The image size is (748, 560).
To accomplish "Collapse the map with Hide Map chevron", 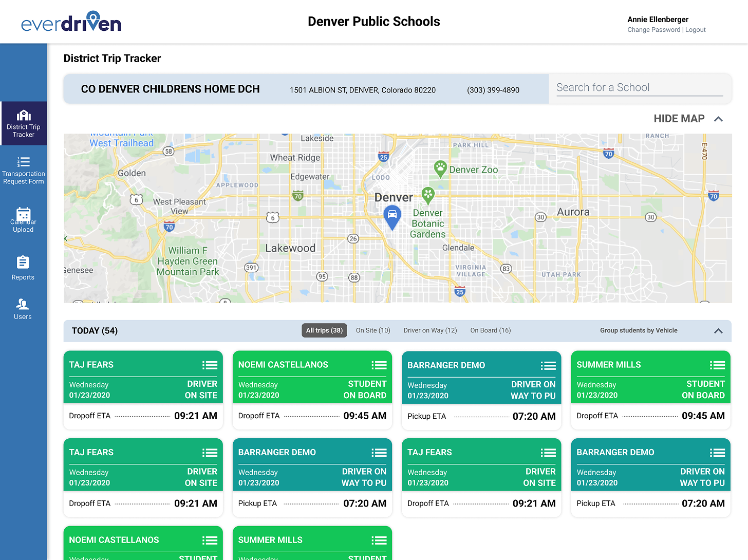I will tap(718, 119).
